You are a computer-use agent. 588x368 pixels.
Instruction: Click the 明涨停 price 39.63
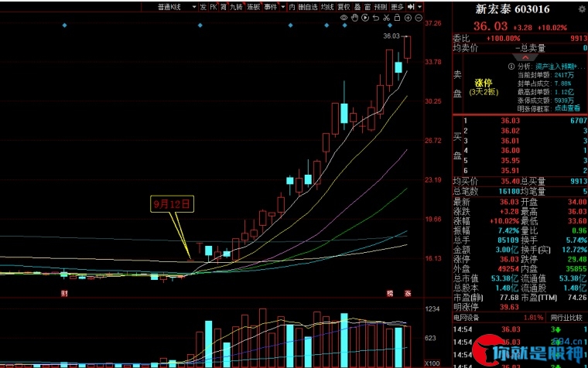[x=509, y=307]
